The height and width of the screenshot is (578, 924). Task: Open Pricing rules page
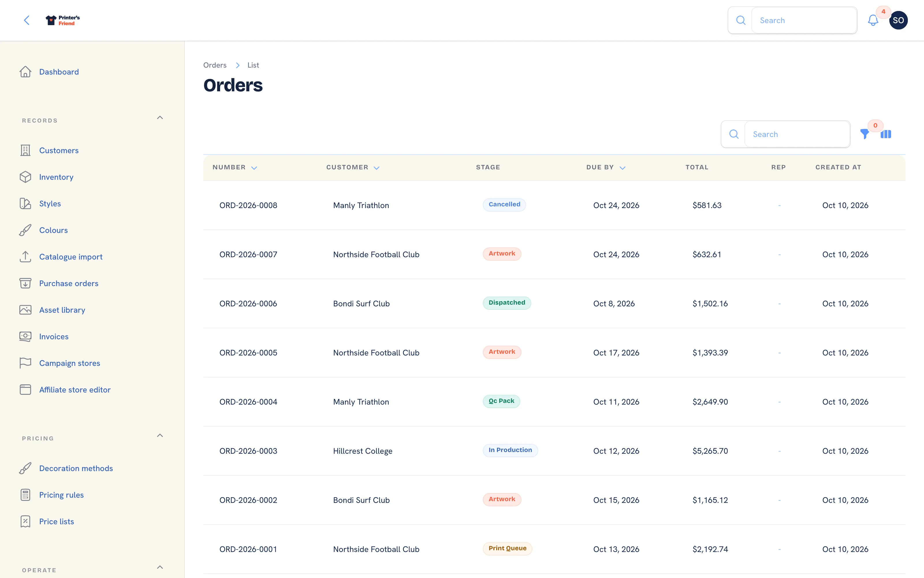(x=61, y=495)
